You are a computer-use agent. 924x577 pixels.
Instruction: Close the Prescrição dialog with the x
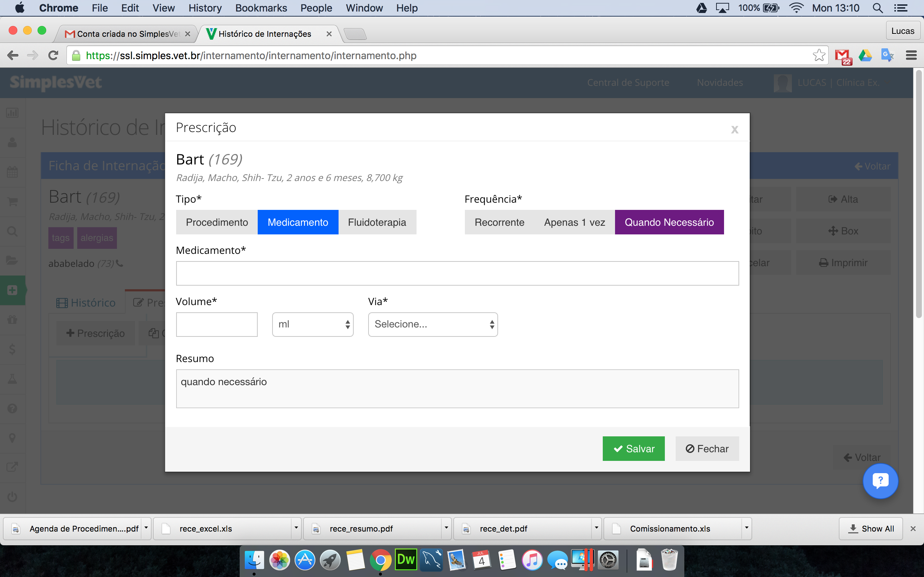734,129
